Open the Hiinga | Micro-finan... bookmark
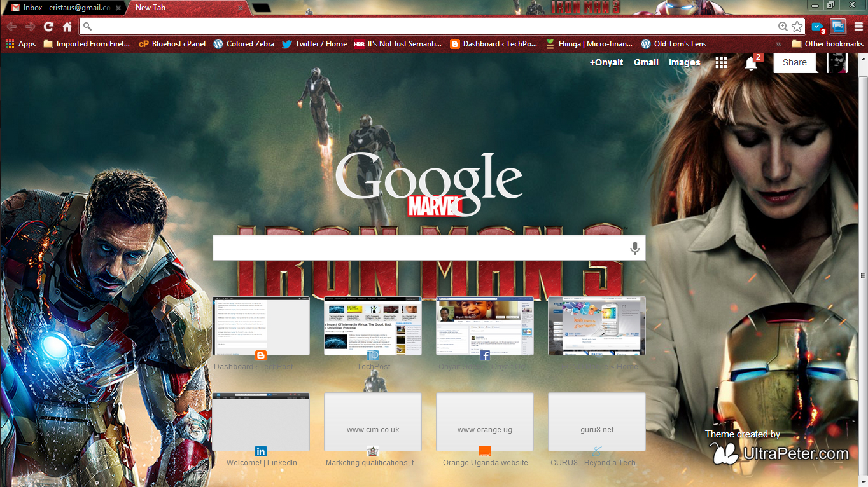The height and width of the screenshot is (487, 868). coord(589,44)
